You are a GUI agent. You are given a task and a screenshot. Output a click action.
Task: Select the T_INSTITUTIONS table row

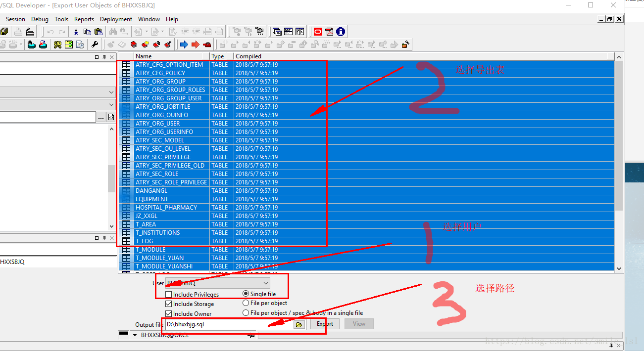point(366,233)
